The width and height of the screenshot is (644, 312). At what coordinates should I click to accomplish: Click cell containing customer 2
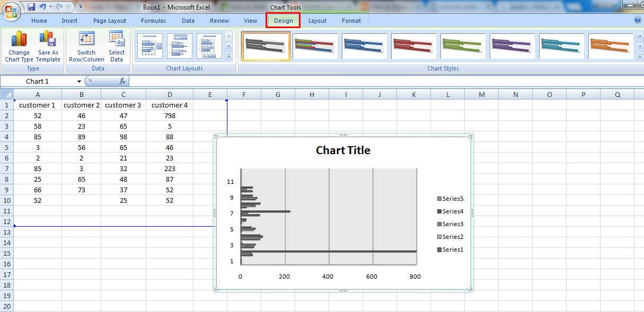coord(82,105)
